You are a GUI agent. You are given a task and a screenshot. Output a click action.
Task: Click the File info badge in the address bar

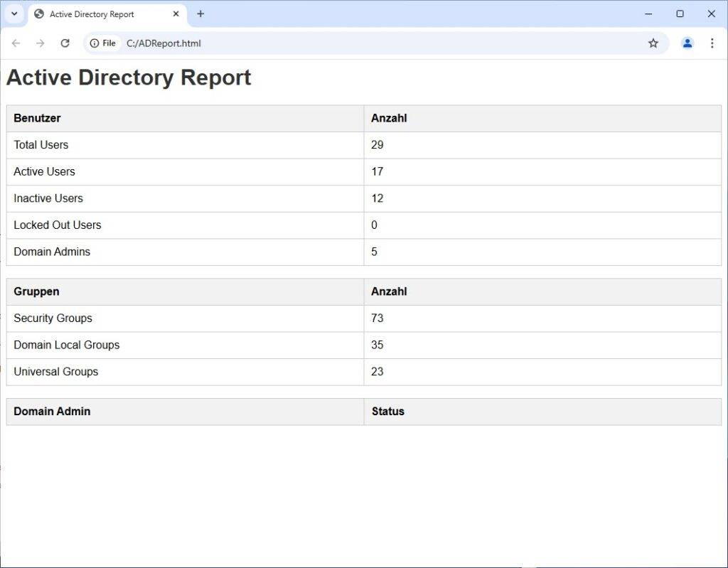coord(102,43)
